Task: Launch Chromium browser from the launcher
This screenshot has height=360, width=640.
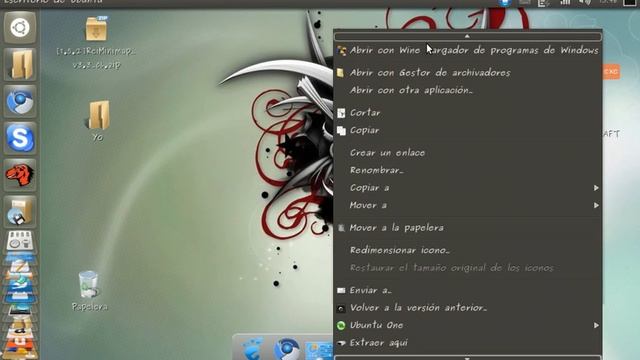Action: pyautogui.click(x=20, y=101)
